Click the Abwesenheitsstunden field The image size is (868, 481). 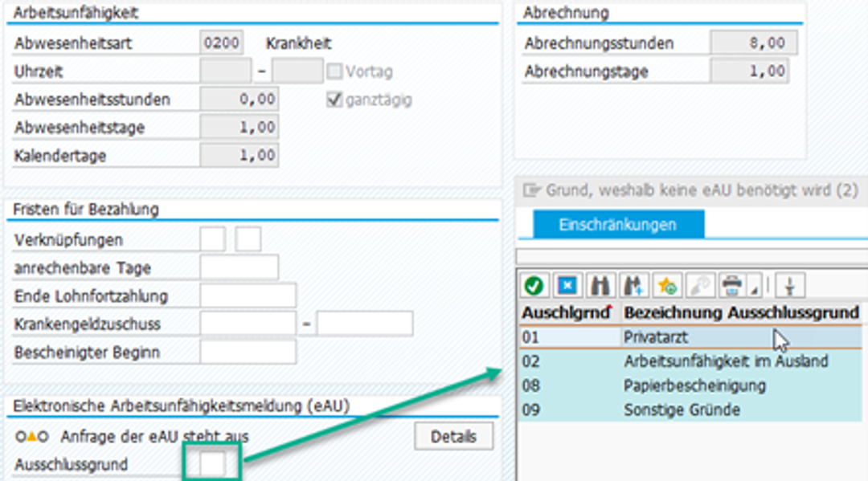pos(240,100)
